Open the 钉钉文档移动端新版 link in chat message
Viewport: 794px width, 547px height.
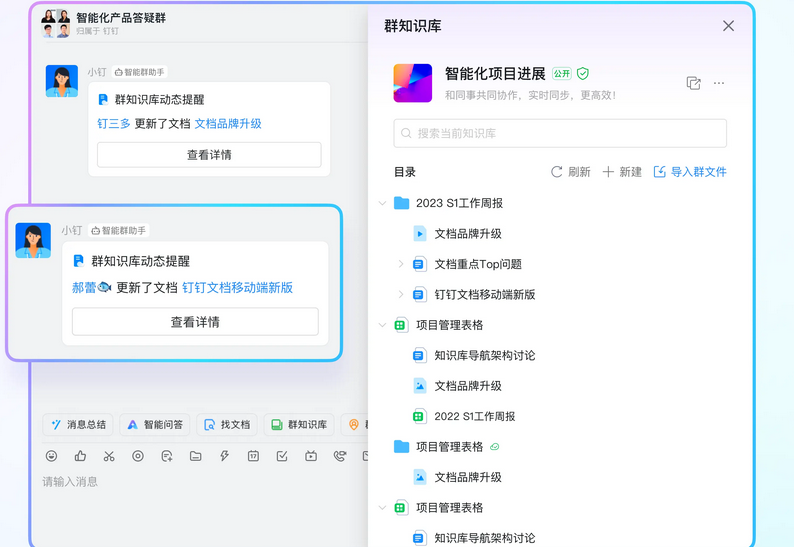click(x=237, y=288)
